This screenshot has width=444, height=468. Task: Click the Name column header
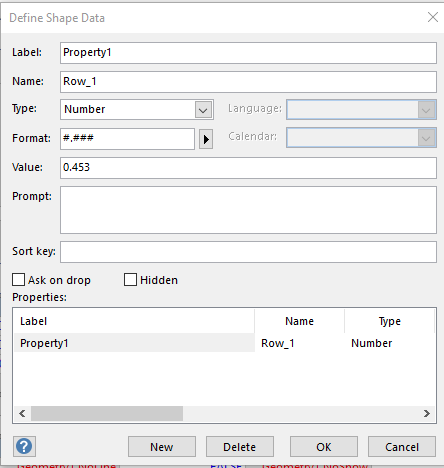(x=299, y=321)
